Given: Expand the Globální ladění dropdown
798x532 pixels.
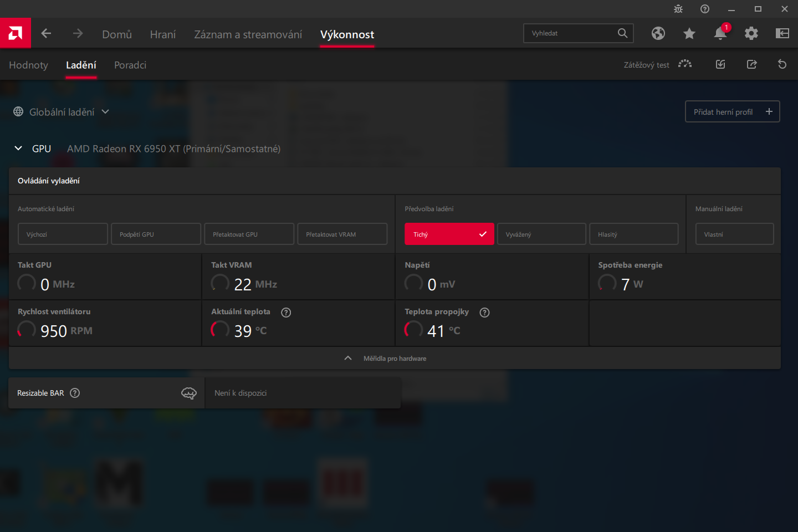Looking at the screenshot, I should [105, 112].
